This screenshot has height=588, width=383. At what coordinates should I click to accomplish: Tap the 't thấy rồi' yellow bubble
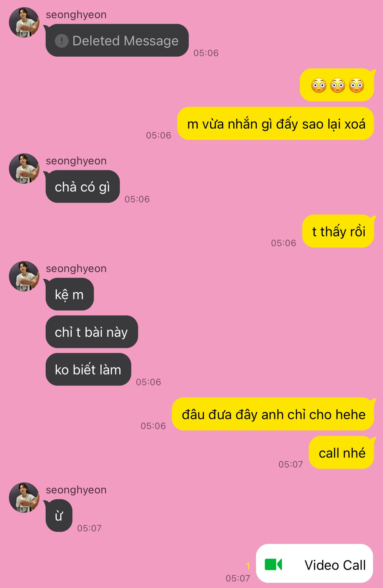pos(338,231)
